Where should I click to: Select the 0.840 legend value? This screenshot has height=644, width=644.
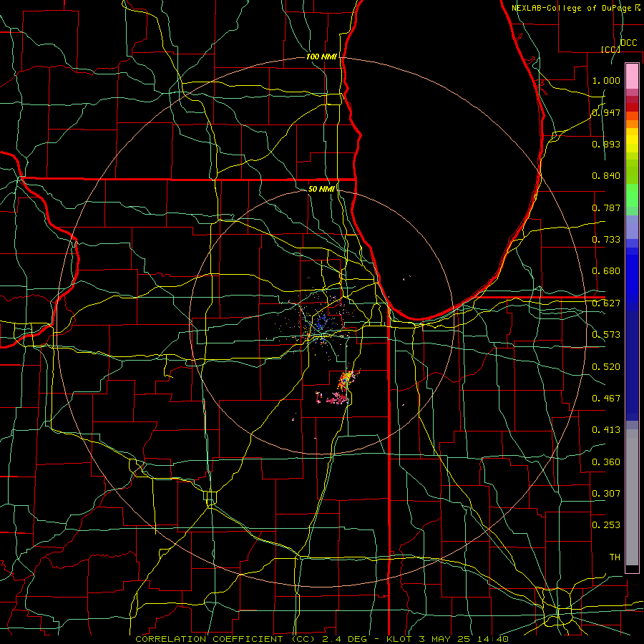606,176
